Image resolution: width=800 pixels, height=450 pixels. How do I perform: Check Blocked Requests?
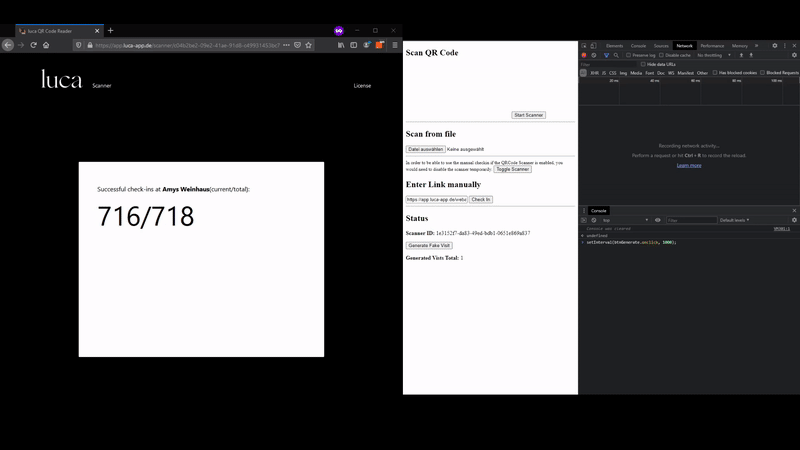click(x=762, y=72)
